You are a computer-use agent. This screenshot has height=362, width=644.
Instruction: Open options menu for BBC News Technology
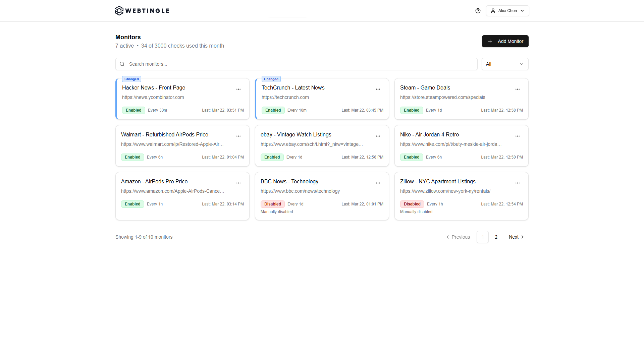pyautogui.click(x=378, y=183)
